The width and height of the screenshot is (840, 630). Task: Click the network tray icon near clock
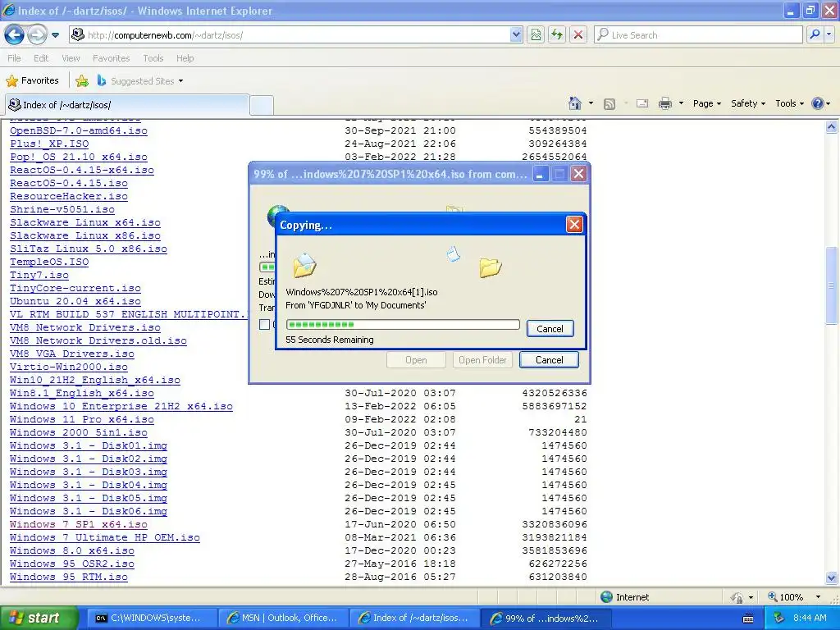pyautogui.click(x=779, y=619)
